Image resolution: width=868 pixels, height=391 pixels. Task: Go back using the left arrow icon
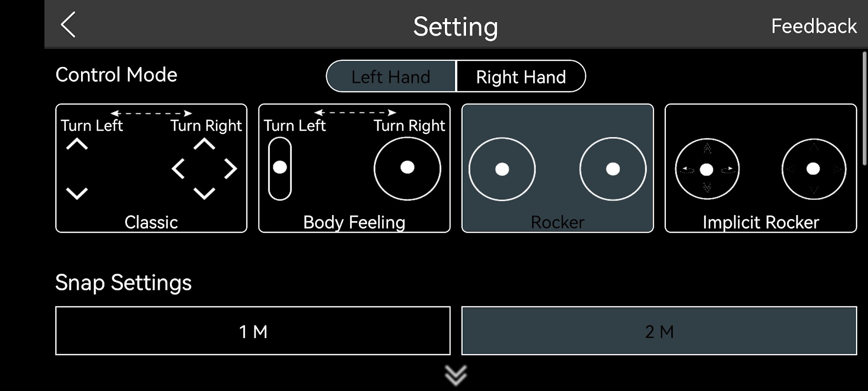coord(68,24)
